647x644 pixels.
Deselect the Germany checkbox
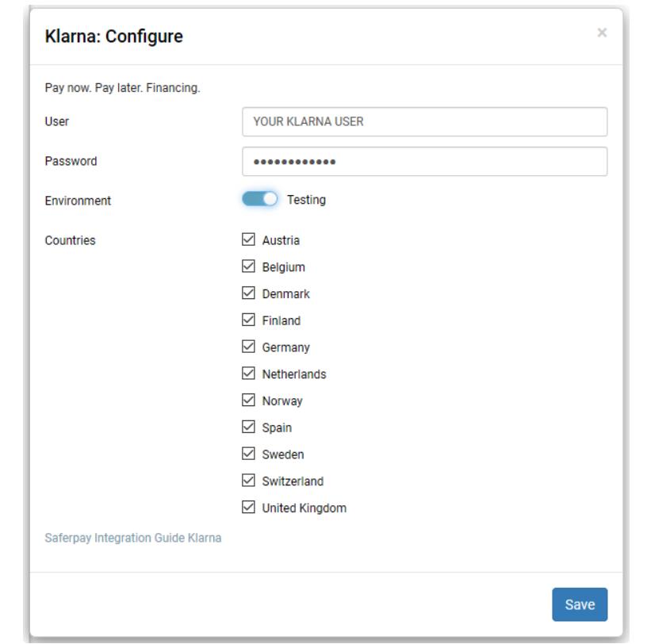[249, 347]
